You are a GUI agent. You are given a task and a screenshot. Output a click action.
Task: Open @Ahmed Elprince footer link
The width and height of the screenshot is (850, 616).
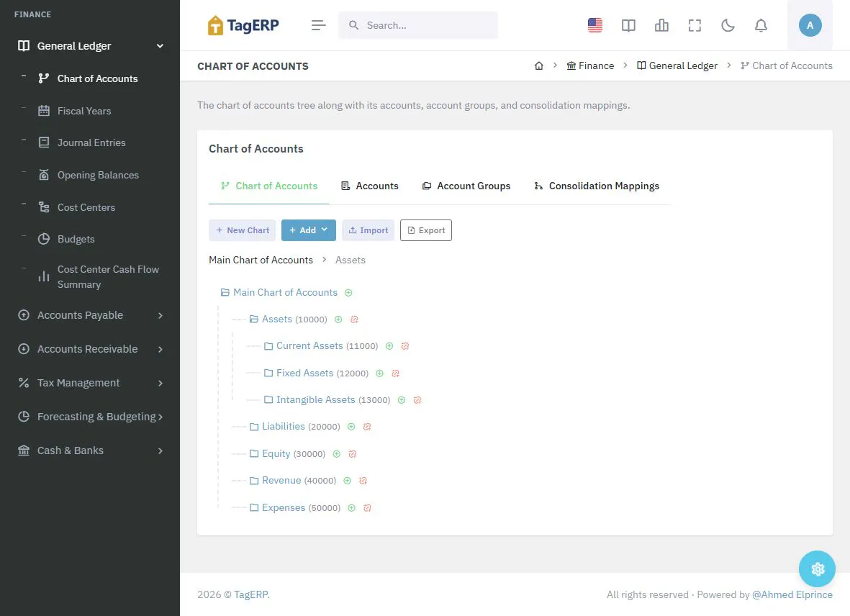[x=792, y=595]
